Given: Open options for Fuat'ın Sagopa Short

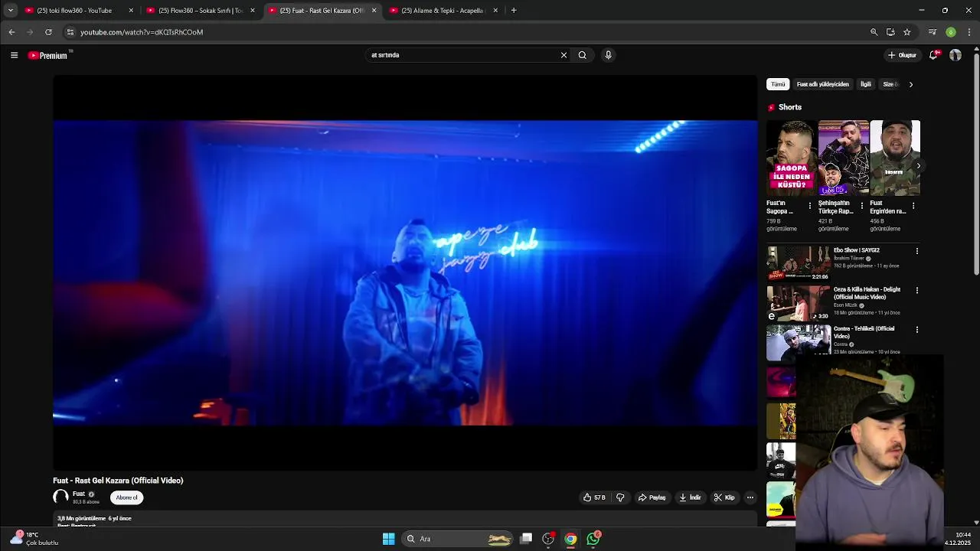Looking at the screenshot, I should click(810, 206).
